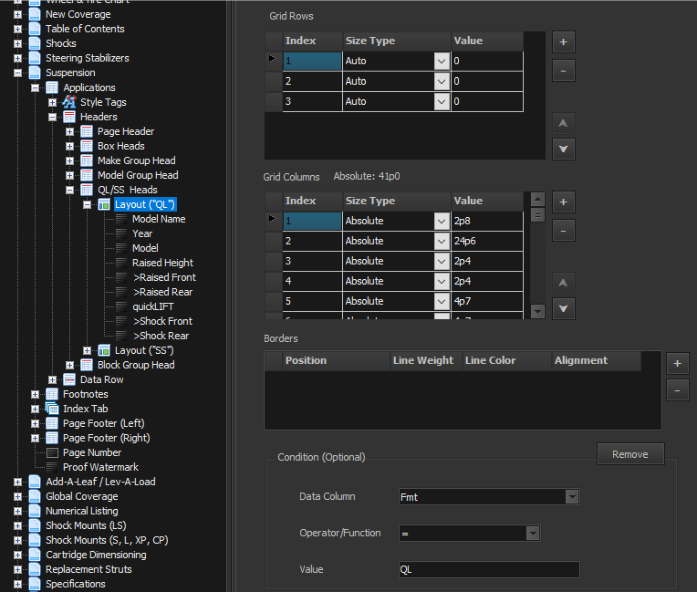Click the Remove condition button
This screenshot has width=697, height=592.
pos(630,454)
